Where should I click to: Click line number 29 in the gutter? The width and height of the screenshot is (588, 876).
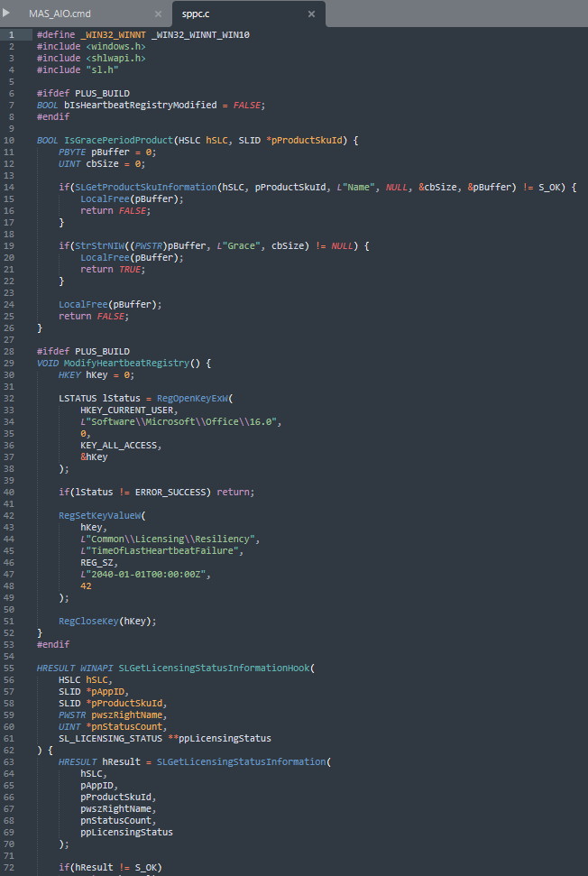coord(10,364)
